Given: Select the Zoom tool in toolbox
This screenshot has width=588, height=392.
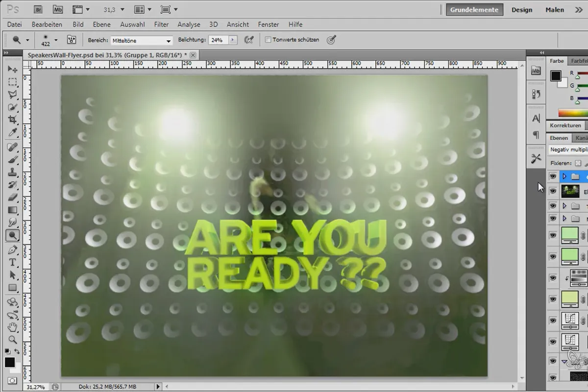Looking at the screenshot, I should coord(12,340).
